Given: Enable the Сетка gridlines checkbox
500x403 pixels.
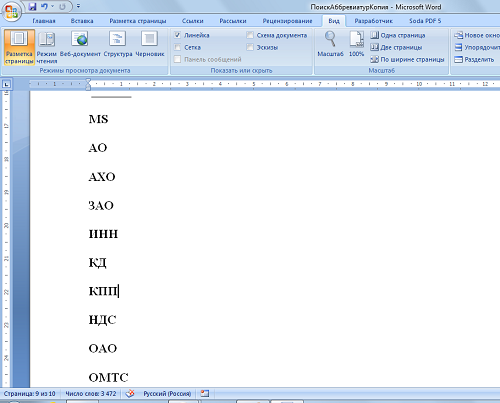Looking at the screenshot, I should click(x=178, y=47).
